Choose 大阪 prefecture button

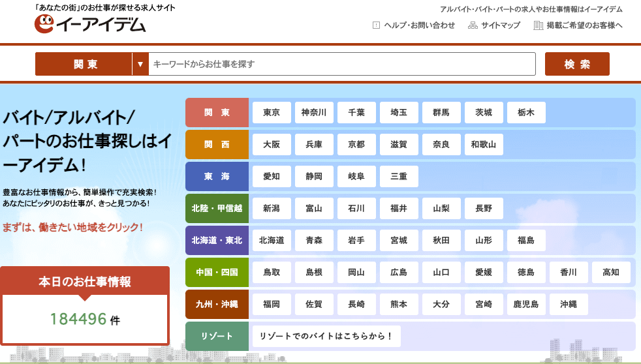272,144
